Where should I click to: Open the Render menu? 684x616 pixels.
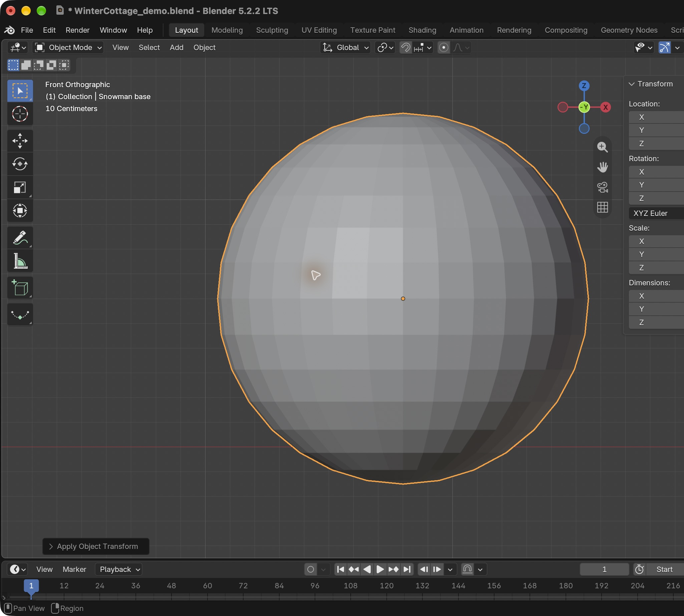click(x=77, y=30)
